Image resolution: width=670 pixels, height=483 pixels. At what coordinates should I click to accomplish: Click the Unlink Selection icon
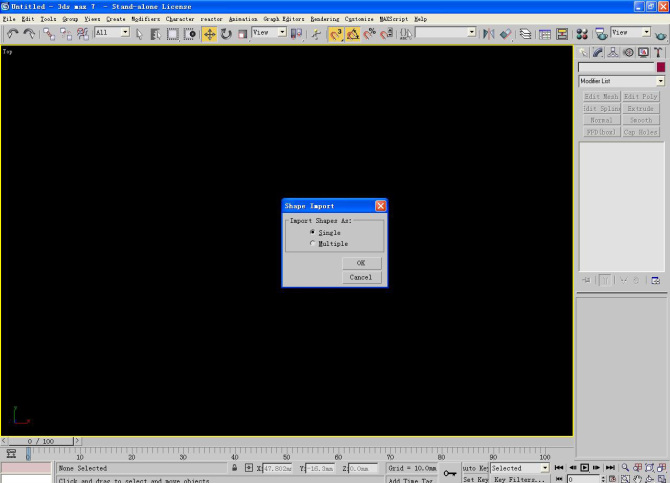(x=65, y=34)
